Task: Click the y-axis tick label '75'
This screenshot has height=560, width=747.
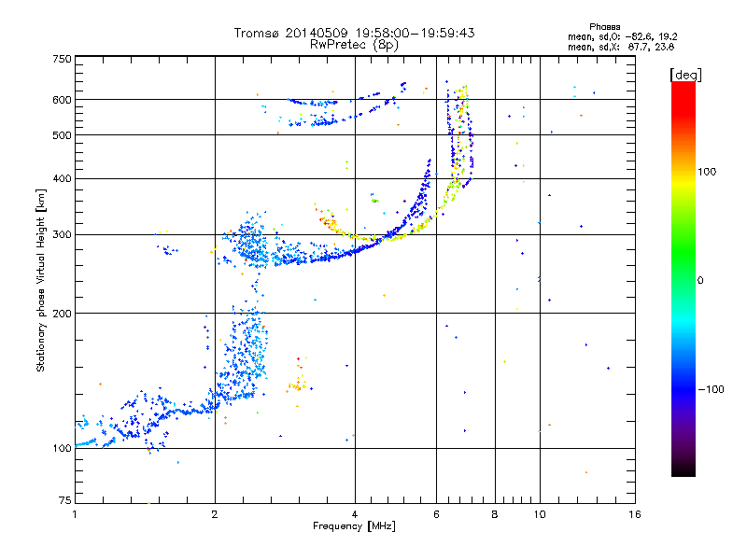Action: pos(65,500)
